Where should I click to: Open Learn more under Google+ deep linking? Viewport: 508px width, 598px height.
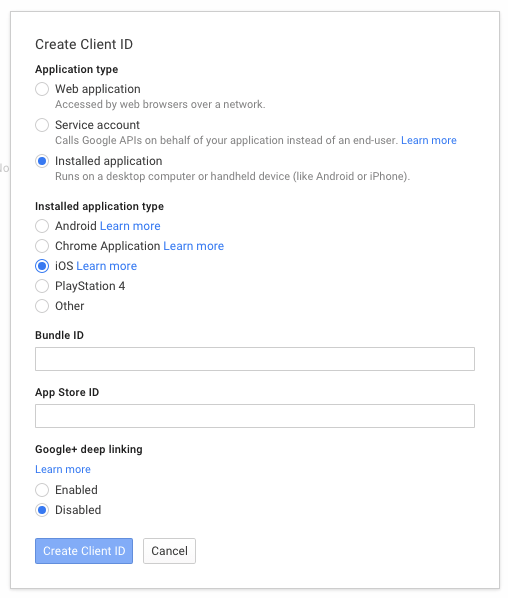(x=63, y=469)
